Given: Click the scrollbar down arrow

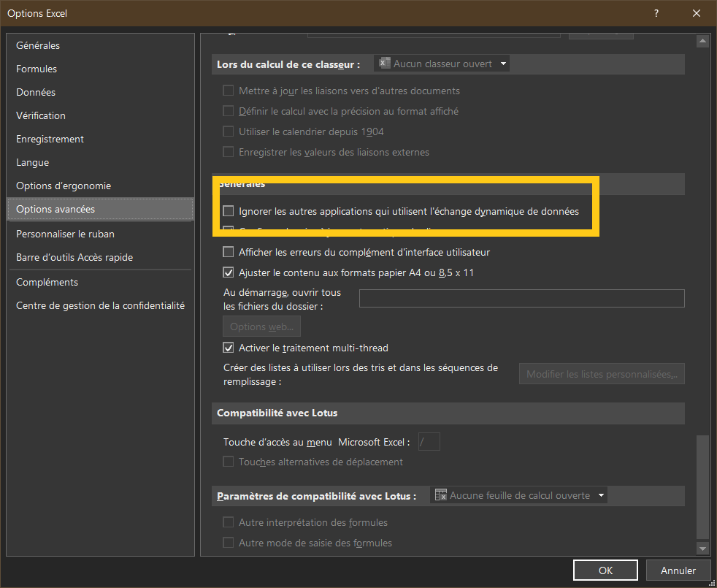Looking at the screenshot, I should [x=702, y=548].
